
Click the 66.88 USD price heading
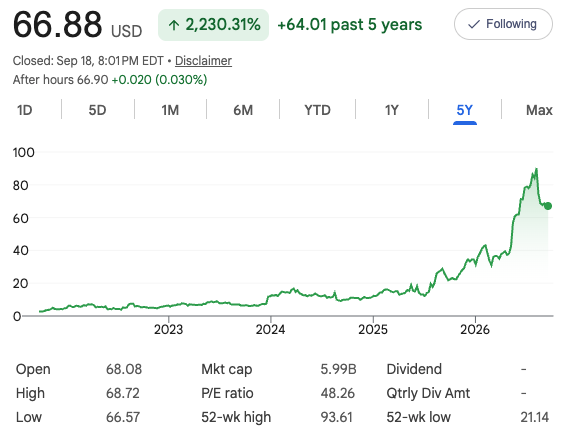tap(77, 25)
